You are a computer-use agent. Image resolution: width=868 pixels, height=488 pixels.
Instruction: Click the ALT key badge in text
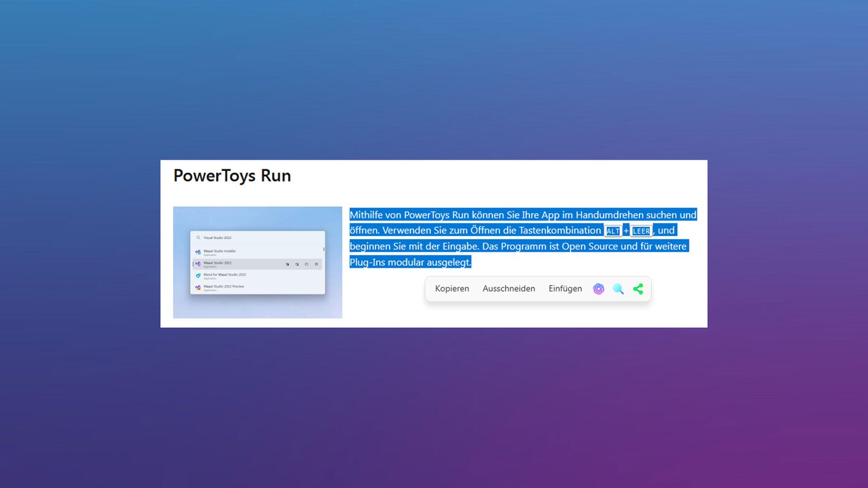coord(612,231)
